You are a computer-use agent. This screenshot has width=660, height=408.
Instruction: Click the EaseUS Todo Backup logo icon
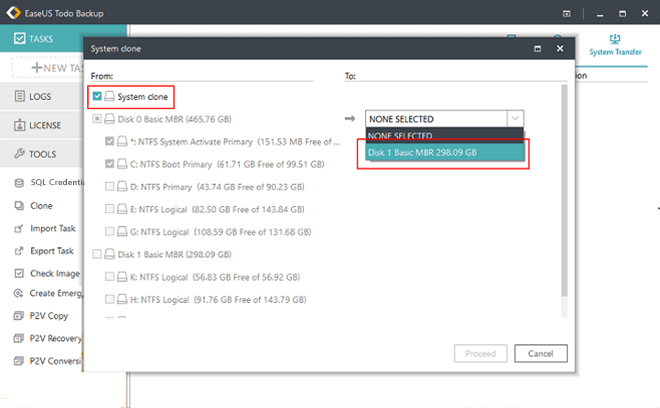[13, 13]
